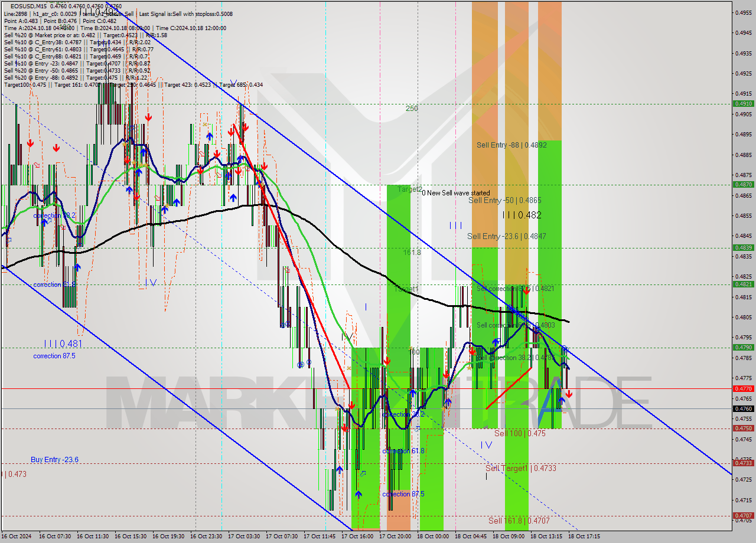The width and height of the screenshot is (756, 543).
Task: Click the red 0.4770 price tag
Action: click(x=743, y=388)
